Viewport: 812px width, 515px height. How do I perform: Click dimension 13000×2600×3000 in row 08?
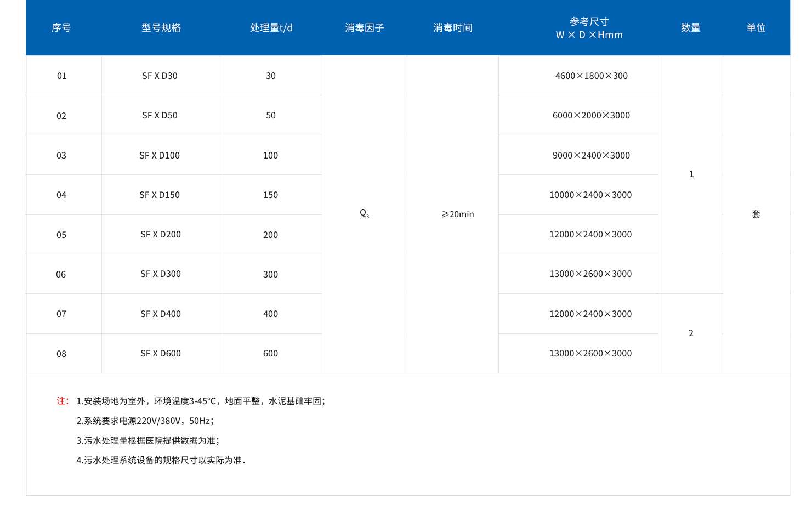click(591, 354)
